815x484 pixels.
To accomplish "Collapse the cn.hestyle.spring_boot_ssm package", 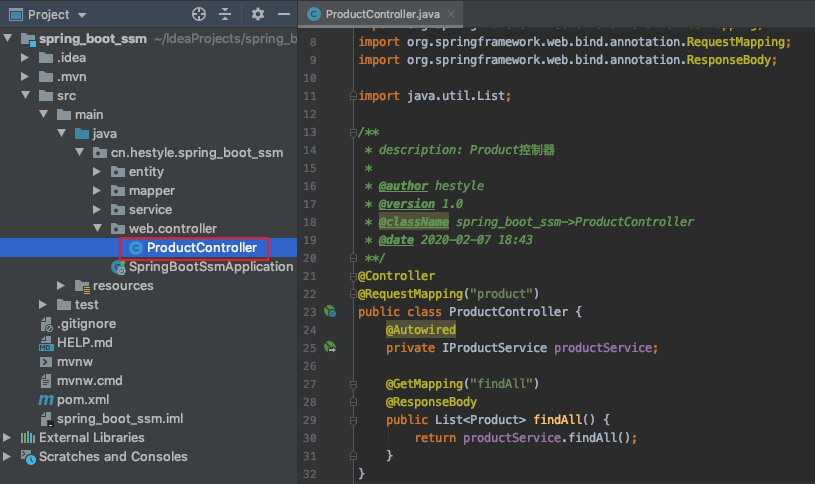I will click(x=80, y=152).
